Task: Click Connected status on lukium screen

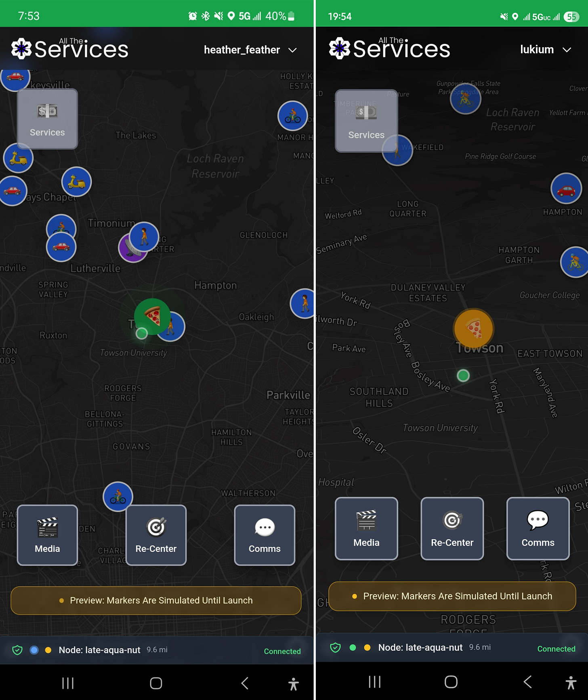Action: (x=556, y=649)
